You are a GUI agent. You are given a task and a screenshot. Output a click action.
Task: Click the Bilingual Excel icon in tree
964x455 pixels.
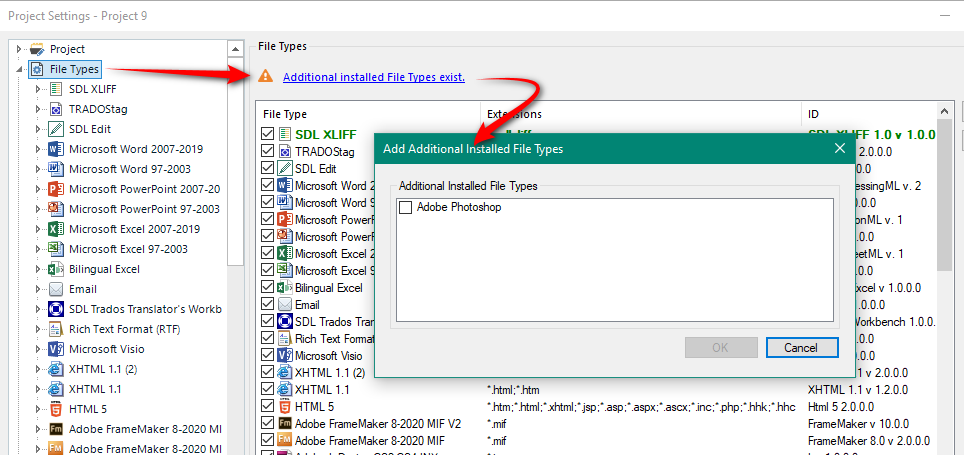click(x=56, y=269)
